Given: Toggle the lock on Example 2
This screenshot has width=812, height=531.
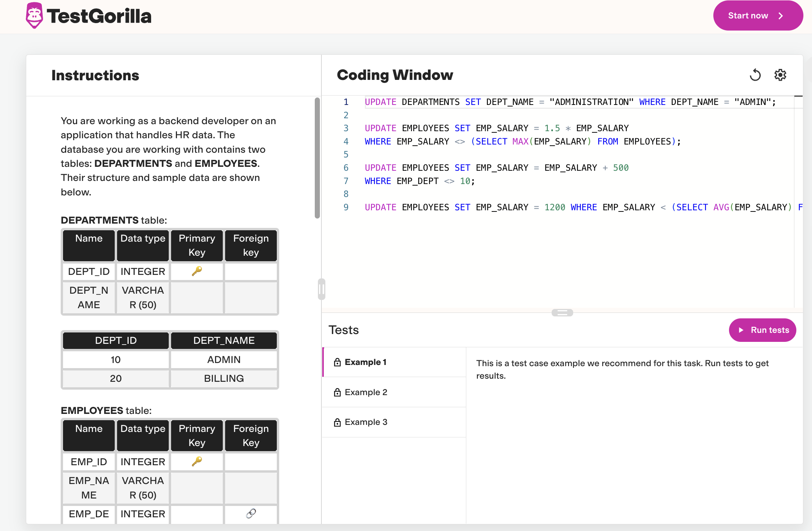Looking at the screenshot, I should tap(337, 392).
